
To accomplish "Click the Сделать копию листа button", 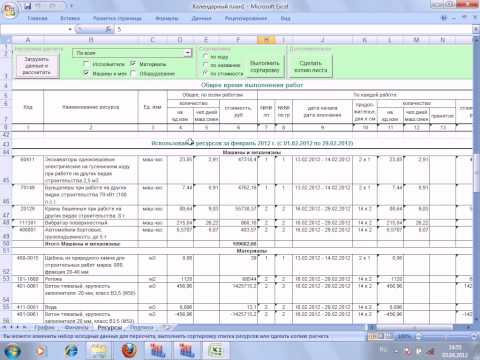I will point(310,66).
